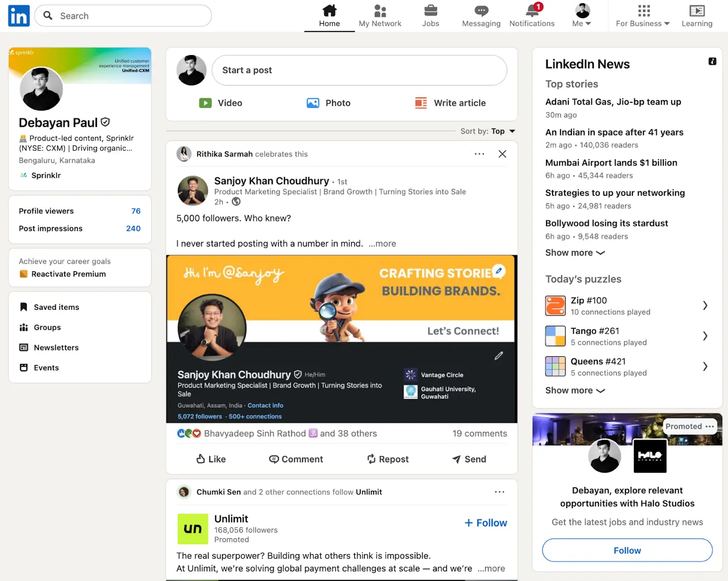Follow Halo Studios

627,550
